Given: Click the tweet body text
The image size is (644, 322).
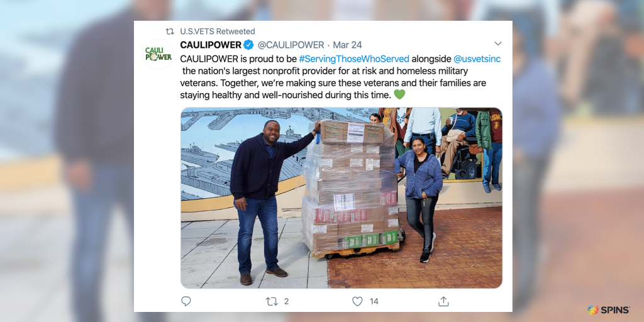Looking at the screenshot, I should tap(340, 77).
